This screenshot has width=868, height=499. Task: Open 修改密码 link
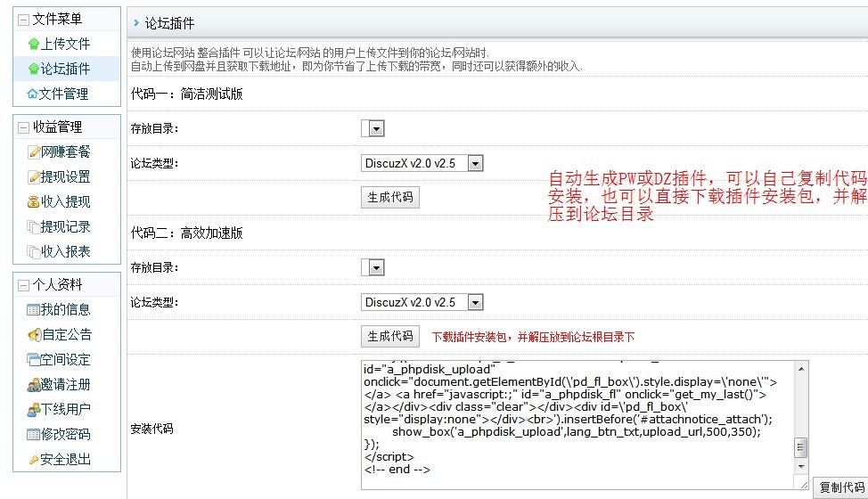65,434
